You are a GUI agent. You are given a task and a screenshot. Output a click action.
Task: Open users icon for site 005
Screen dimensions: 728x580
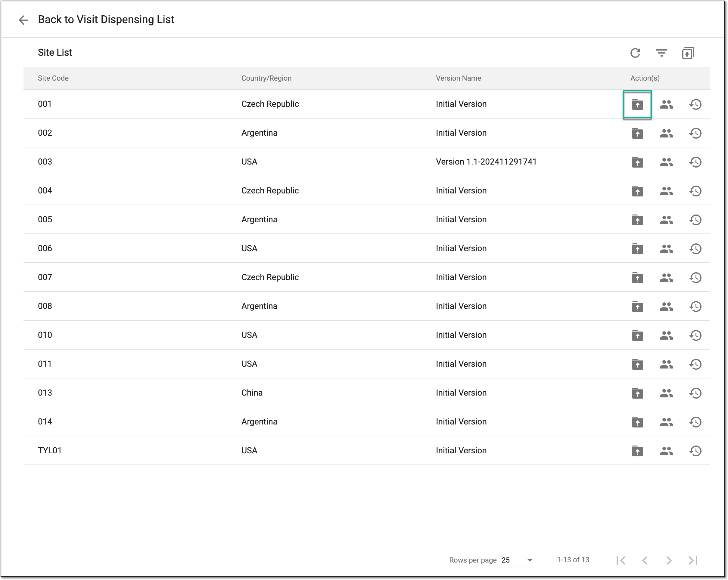tap(666, 220)
